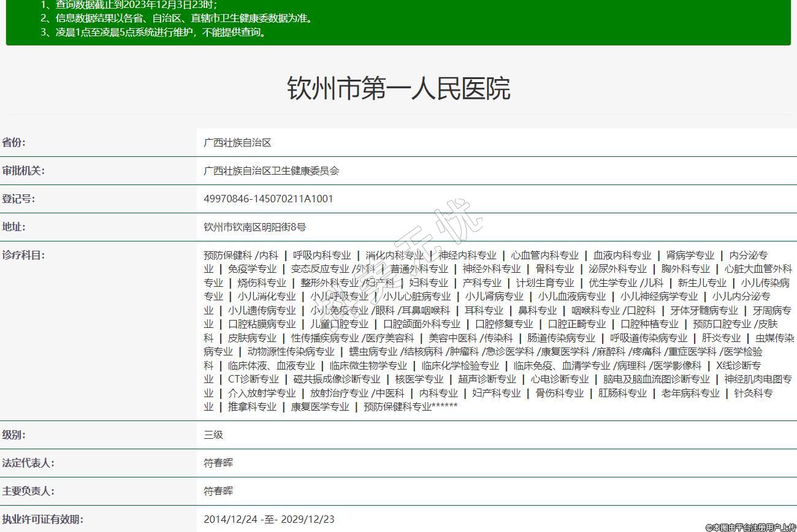Click registration number 49970846-145070211A1001
Viewport: 797px width, 532px height.
[x=269, y=199]
